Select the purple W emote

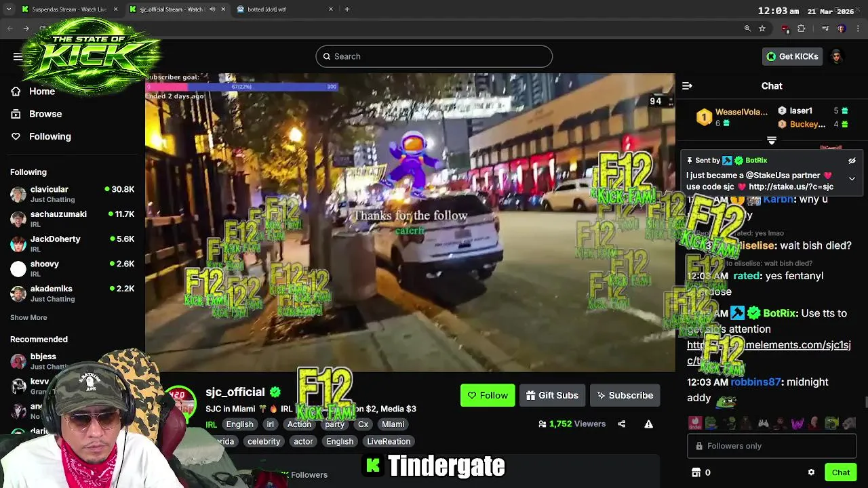(797, 424)
